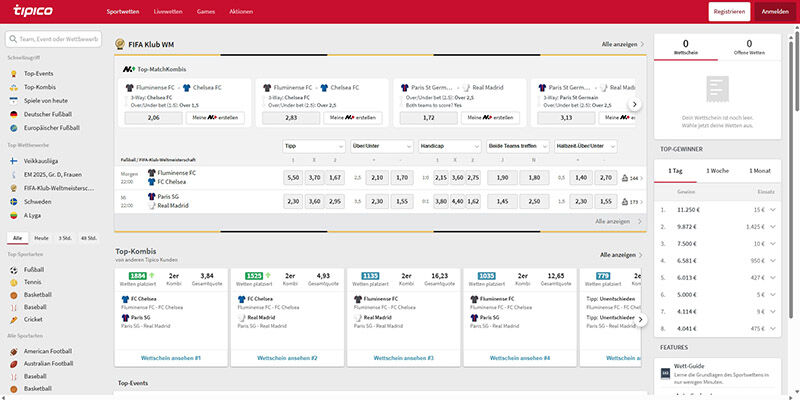
Task: Pick odds 1,67 for Chelsea win
Action: (335, 178)
